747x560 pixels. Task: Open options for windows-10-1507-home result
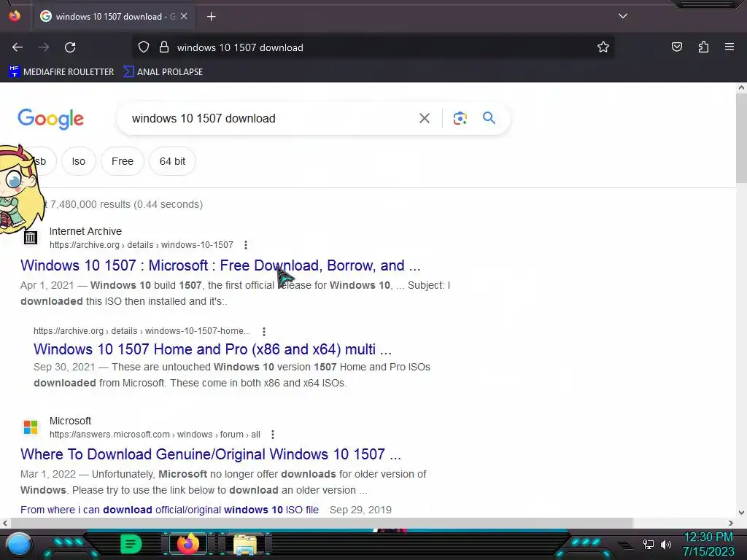click(264, 332)
